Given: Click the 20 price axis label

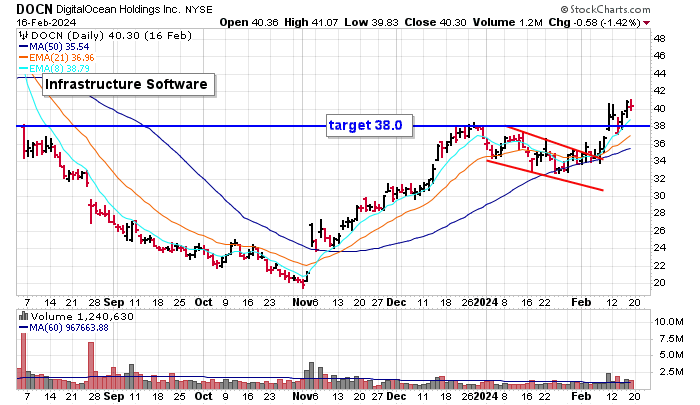Looking at the screenshot, I should pyautogui.click(x=659, y=283).
